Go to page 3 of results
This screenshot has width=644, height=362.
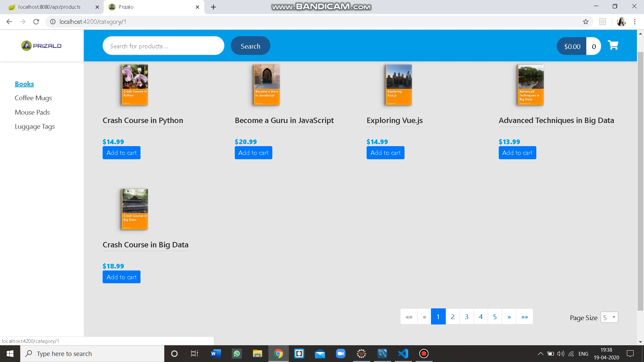coord(466,316)
